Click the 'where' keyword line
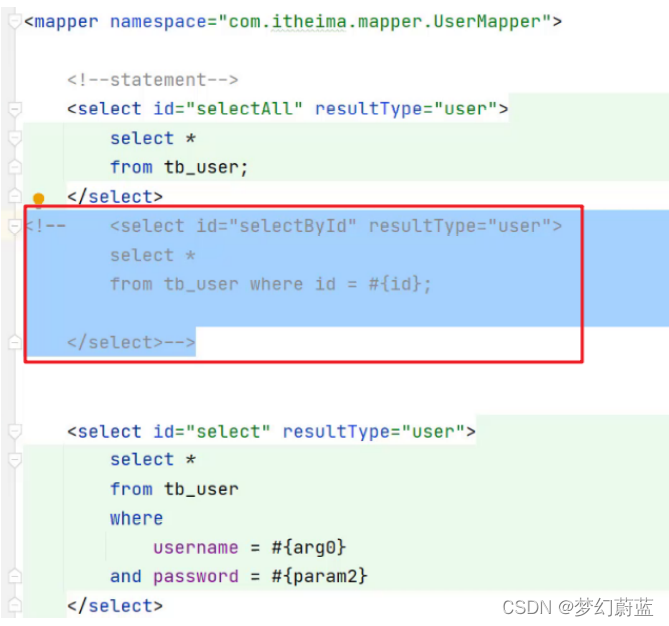Screen dimensions: 669x626 click(137, 518)
